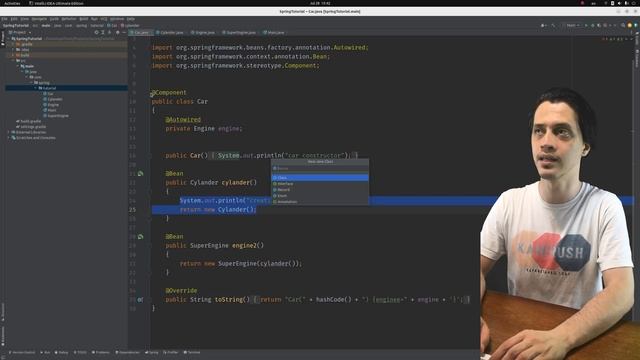The image size is (640, 360).
Task: Pick Record in the New Java Class popup
Action: [x=320, y=190]
